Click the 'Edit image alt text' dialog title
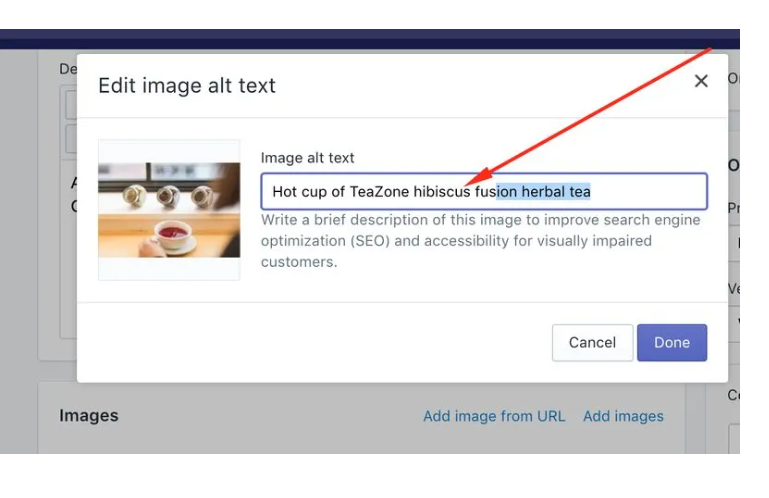Image resolution: width=769 pixels, height=498 pixels. pyautogui.click(x=187, y=85)
